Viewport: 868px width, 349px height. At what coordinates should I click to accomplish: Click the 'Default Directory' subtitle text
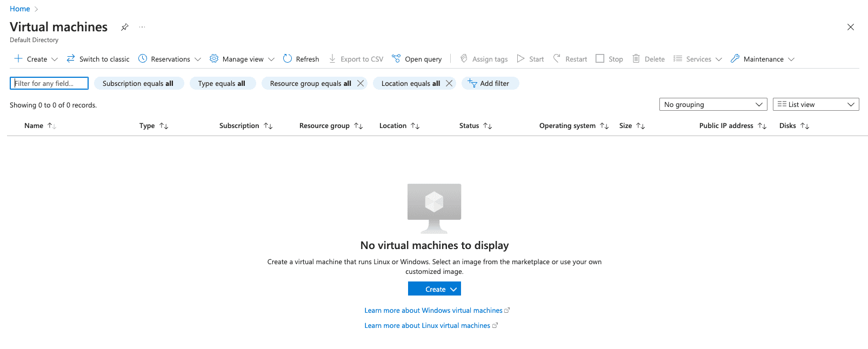tap(34, 40)
